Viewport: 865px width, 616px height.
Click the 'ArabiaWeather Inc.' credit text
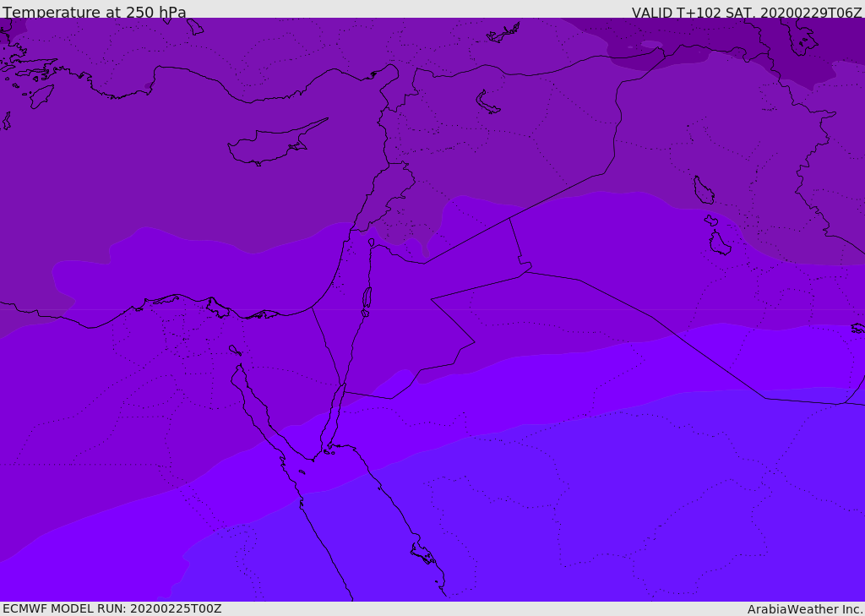[805, 609]
